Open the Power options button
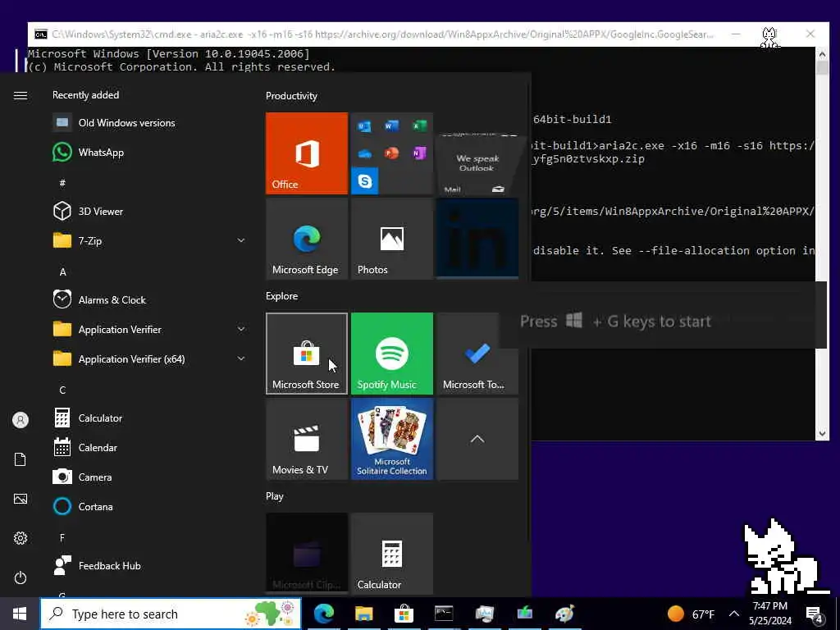Viewport: 840px width, 630px height. click(x=21, y=577)
